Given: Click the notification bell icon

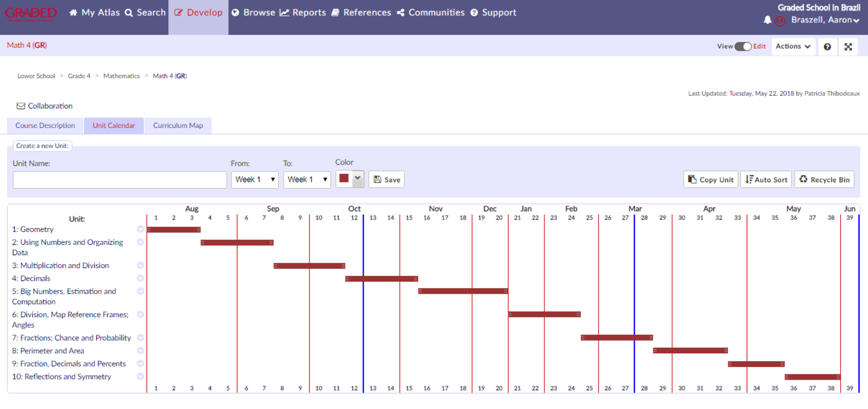Looking at the screenshot, I should click(x=767, y=20).
